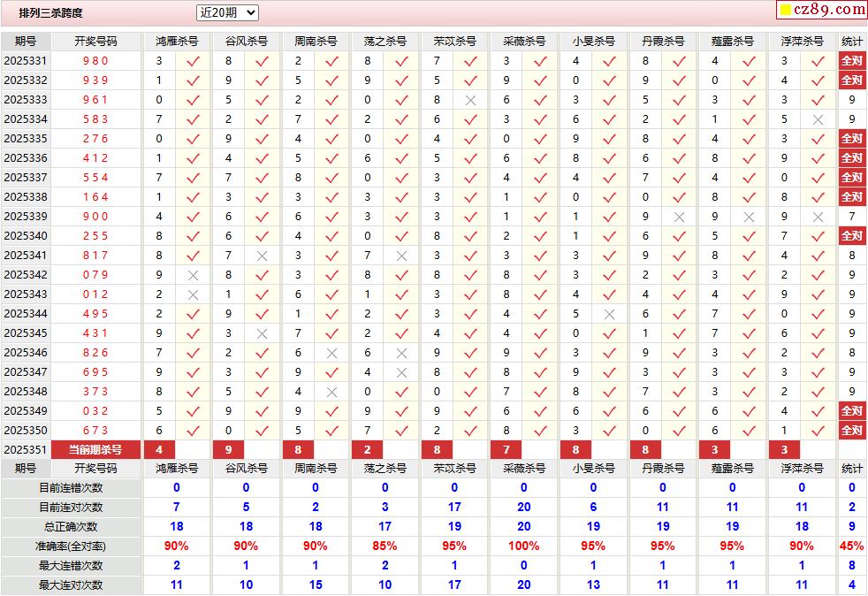The image size is (868, 596).
Task: Click the top 开奖号码 column header
Action: 95,41
